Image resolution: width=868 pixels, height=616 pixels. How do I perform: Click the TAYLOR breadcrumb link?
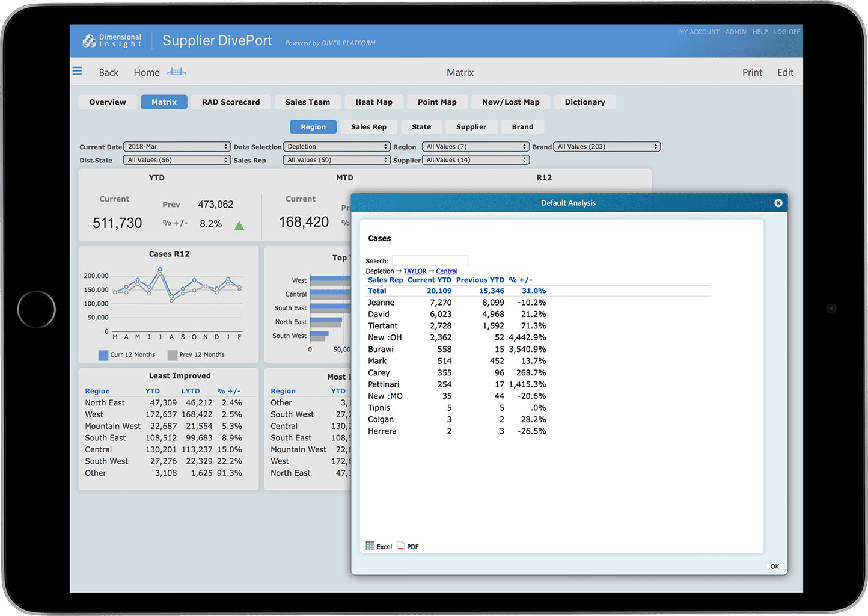pos(415,271)
